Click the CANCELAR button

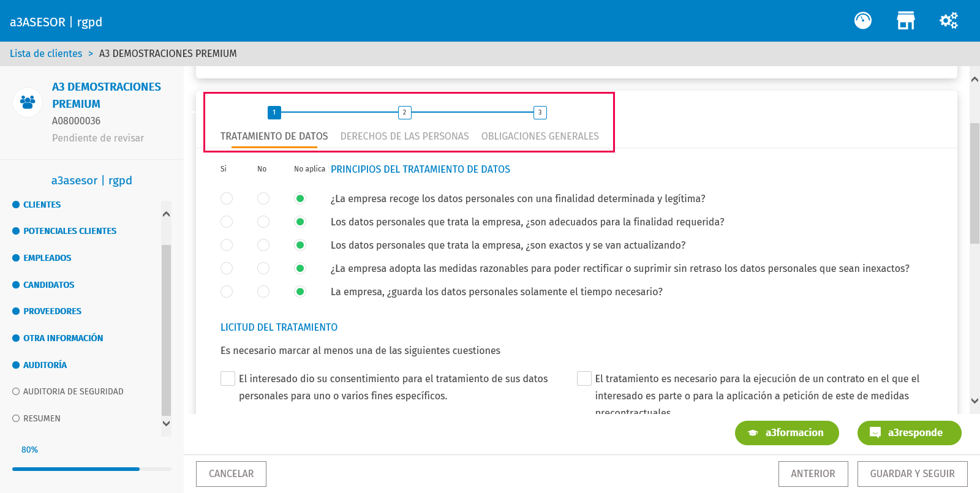click(231, 474)
